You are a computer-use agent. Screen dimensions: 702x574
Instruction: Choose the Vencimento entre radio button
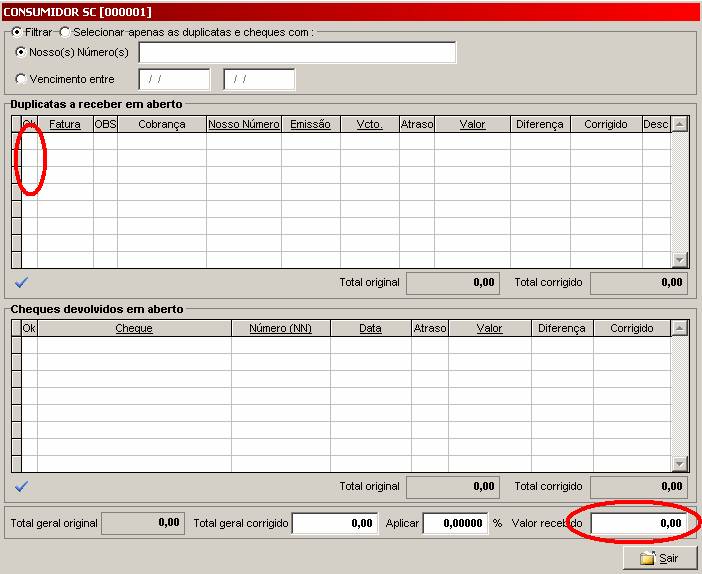(21, 79)
